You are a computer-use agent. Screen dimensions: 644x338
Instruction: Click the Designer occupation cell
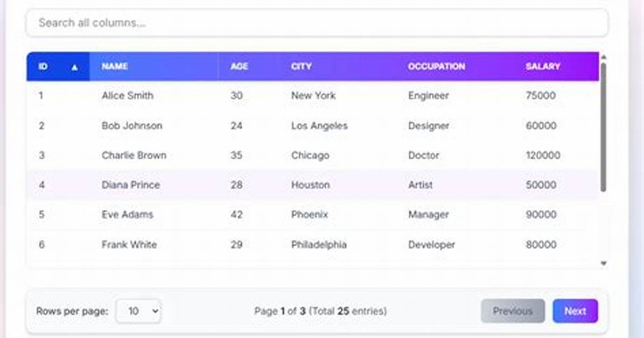(429, 125)
